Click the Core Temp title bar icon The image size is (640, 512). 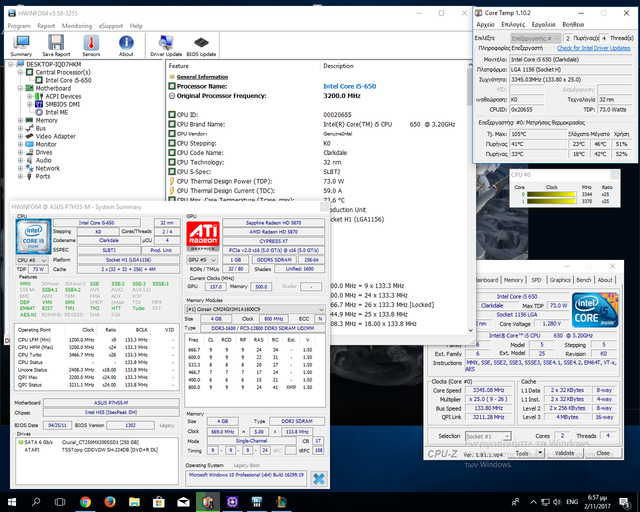coord(478,13)
